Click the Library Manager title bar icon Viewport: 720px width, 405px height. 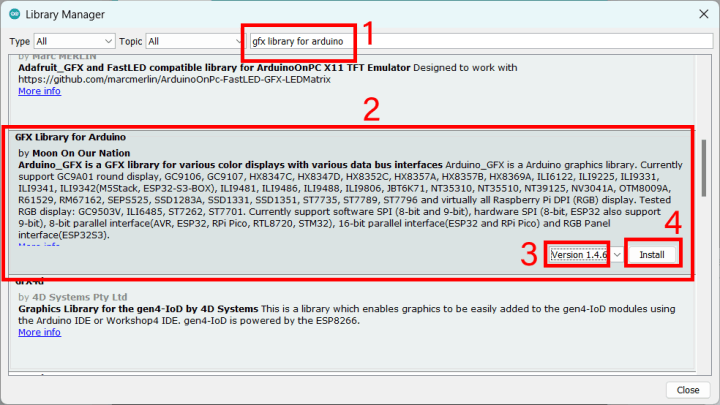coord(14,13)
